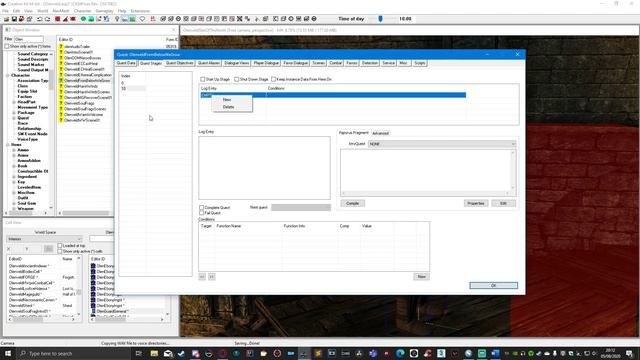Open the World menu in menu bar

(x=42, y=11)
